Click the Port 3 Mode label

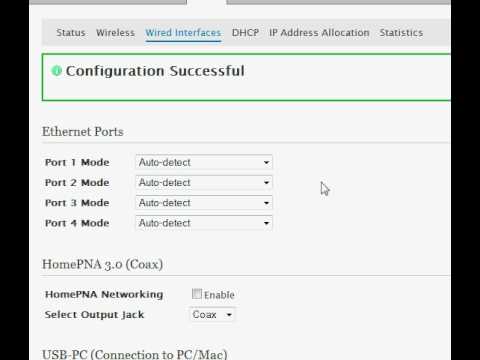(x=77, y=203)
